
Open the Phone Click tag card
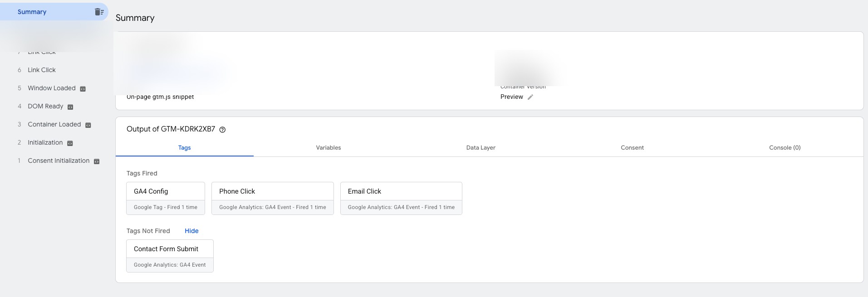point(273,198)
